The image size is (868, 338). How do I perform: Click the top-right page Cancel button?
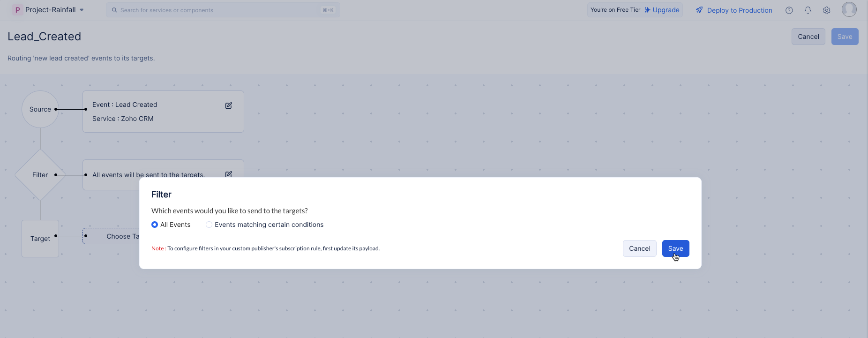coord(808,37)
